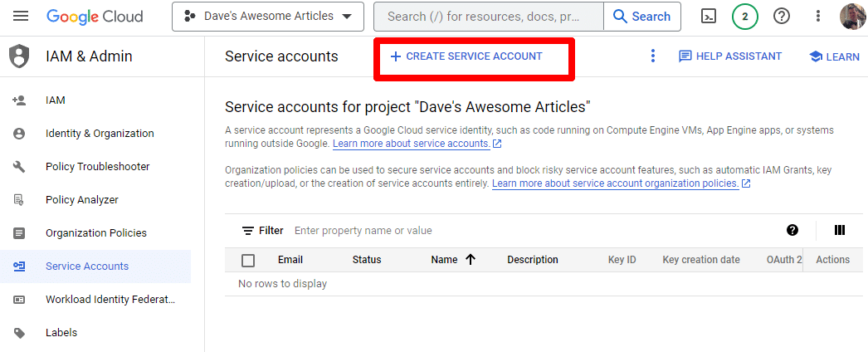Click the Help Assistant button
Screen dimensions: 868x352
(729, 56)
